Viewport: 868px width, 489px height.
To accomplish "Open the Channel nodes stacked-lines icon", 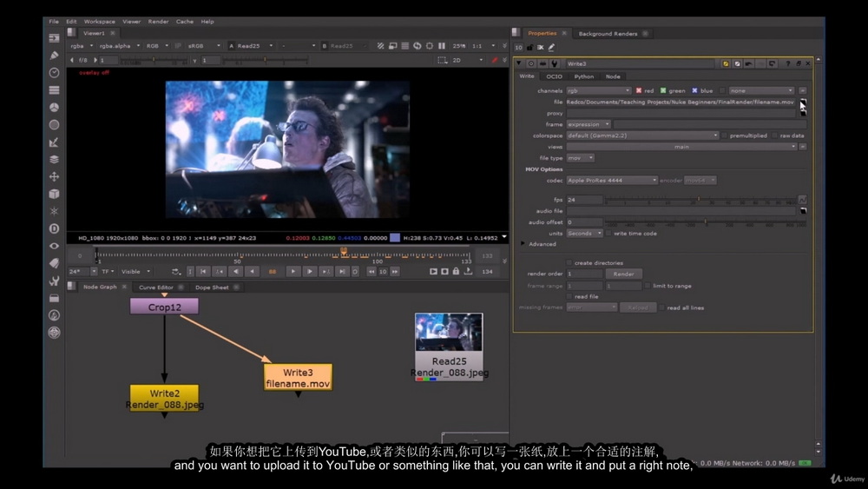I will [54, 89].
